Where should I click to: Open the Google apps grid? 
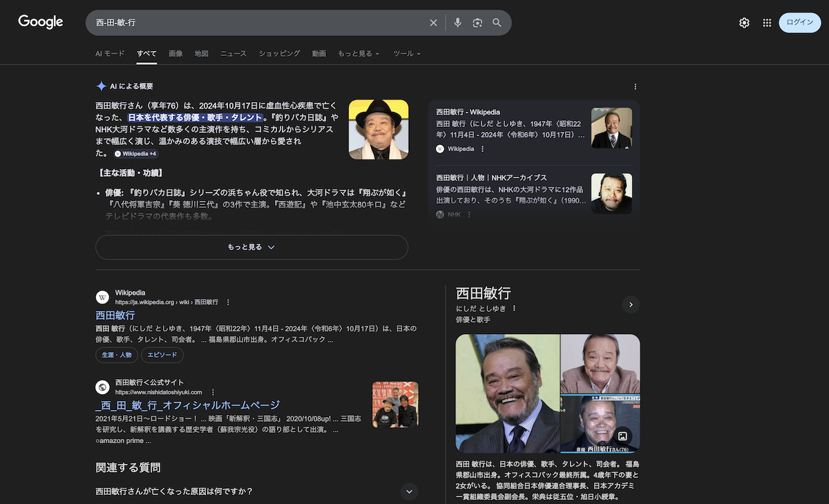coord(767,23)
